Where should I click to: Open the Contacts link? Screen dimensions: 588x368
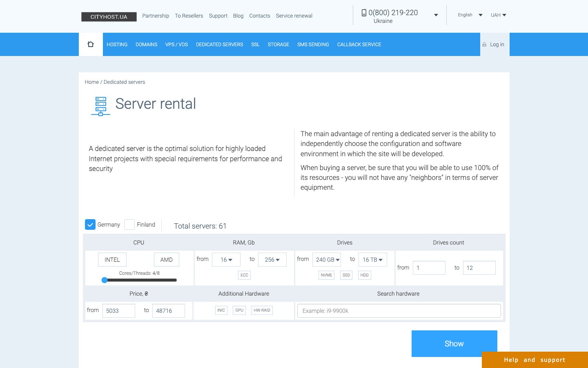pos(260,16)
